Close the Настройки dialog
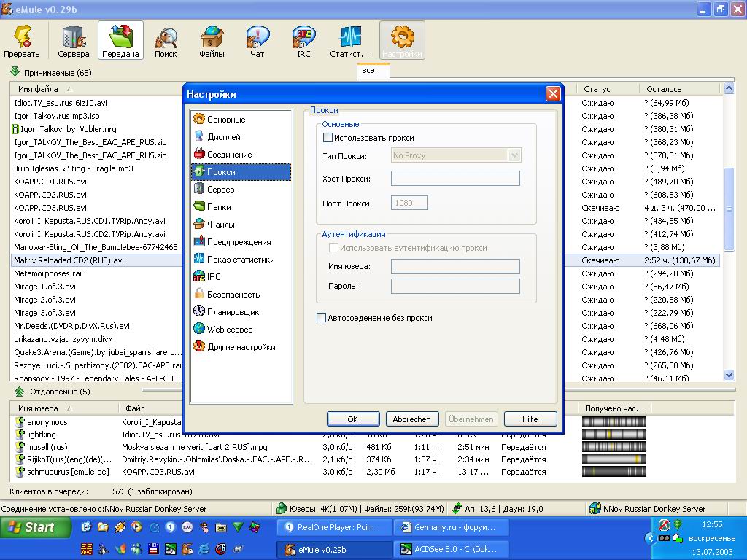 (553, 94)
